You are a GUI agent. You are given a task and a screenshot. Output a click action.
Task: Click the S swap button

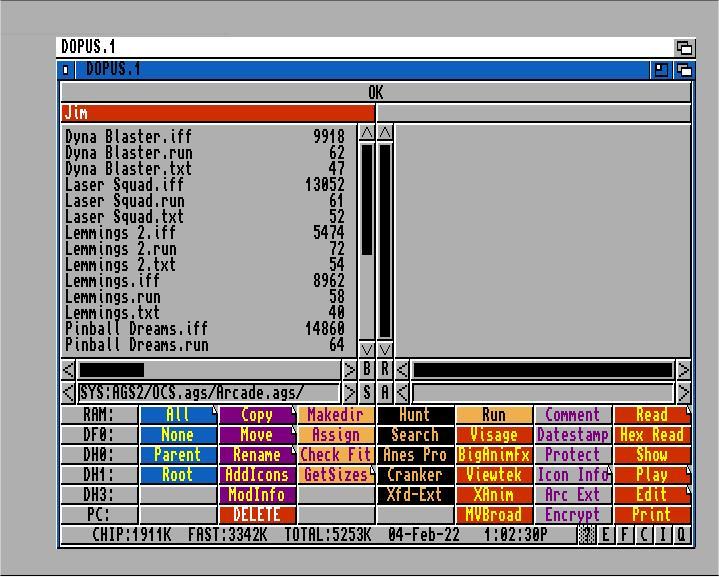pos(367,393)
